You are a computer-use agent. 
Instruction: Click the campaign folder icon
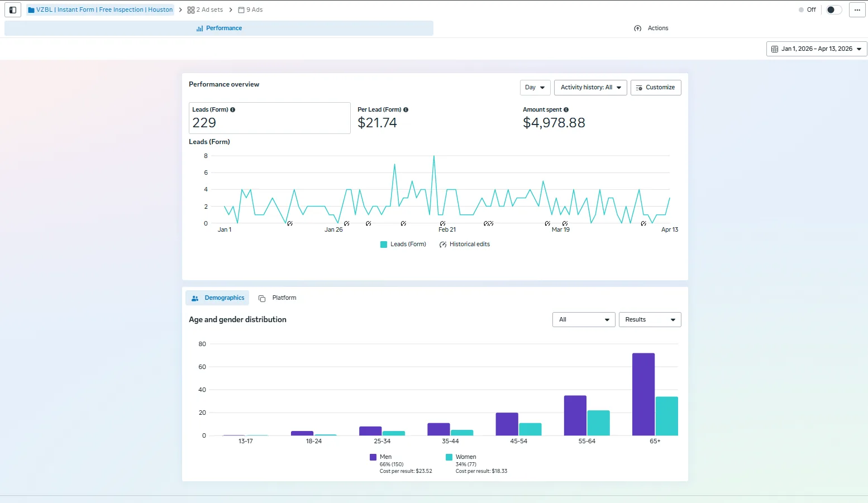coord(31,10)
